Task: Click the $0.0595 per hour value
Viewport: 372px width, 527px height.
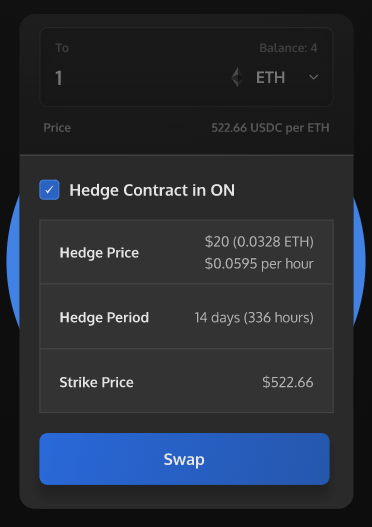Action: pos(259,264)
